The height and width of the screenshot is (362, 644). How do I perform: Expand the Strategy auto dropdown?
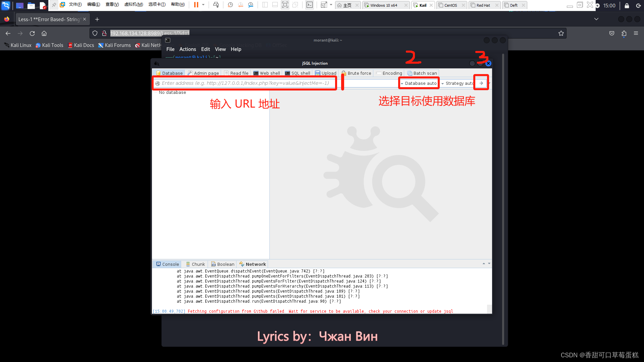coord(458,83)
